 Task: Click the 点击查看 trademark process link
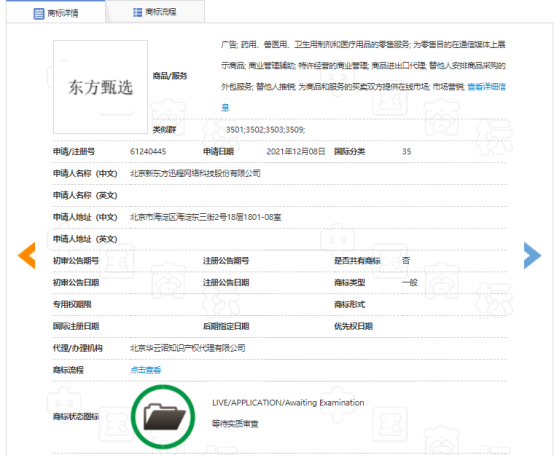tap(146, 370)
